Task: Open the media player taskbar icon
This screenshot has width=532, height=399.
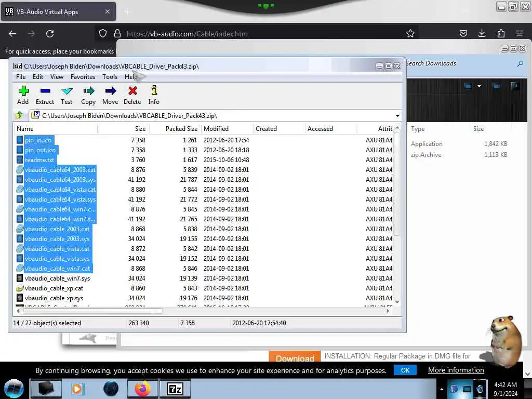Action: (x=77, y=389)
